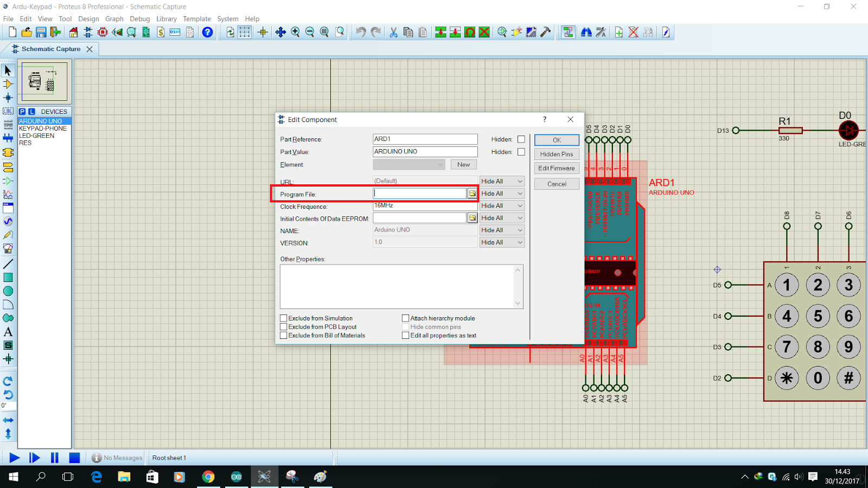This screenshot has height=488, width=868.
Task: Open the Library menu
Action: pos(167,18)
